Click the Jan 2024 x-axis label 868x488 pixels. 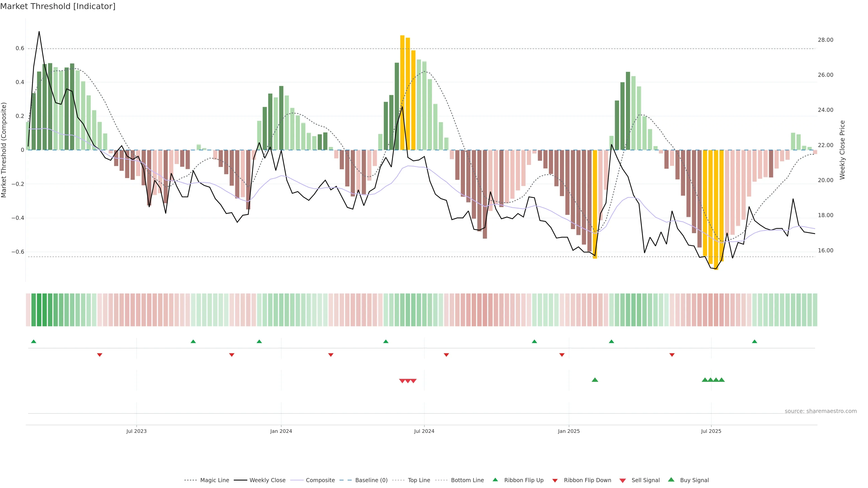point(281,431)
